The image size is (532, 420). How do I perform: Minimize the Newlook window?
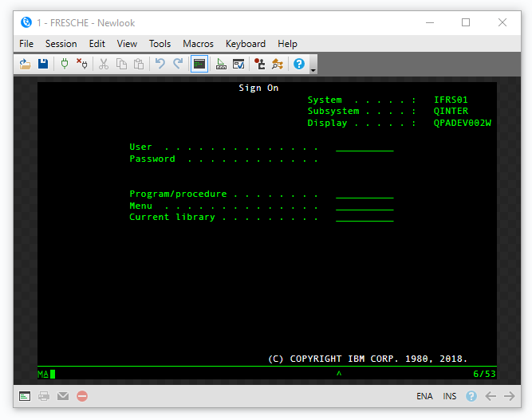click(x=430, y=22)
